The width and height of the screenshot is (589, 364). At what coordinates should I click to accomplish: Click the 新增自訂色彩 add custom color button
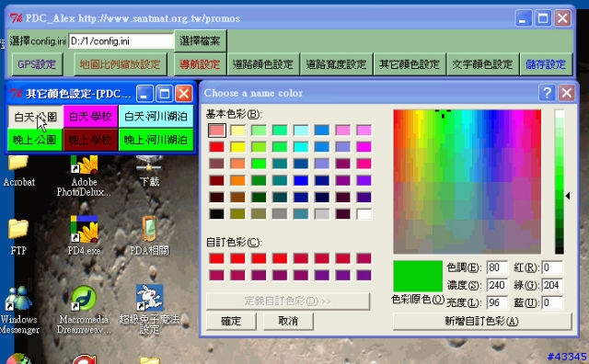pos(482,321)
